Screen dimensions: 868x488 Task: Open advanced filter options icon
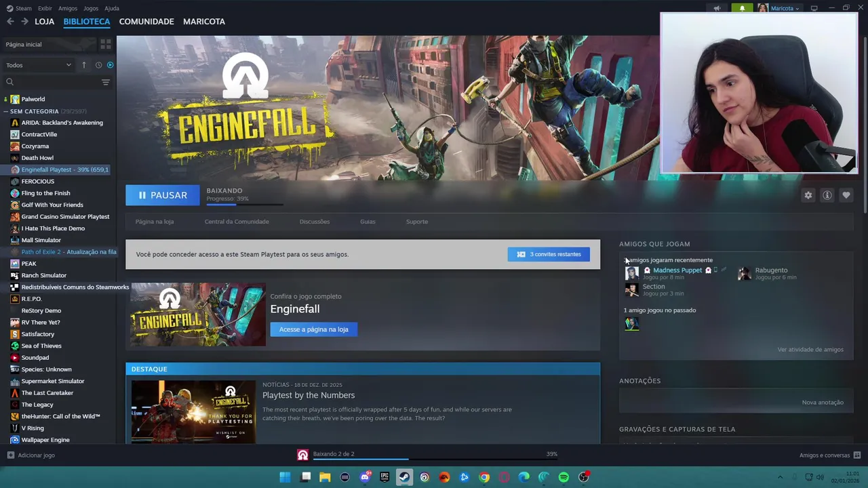pos(105,82)
